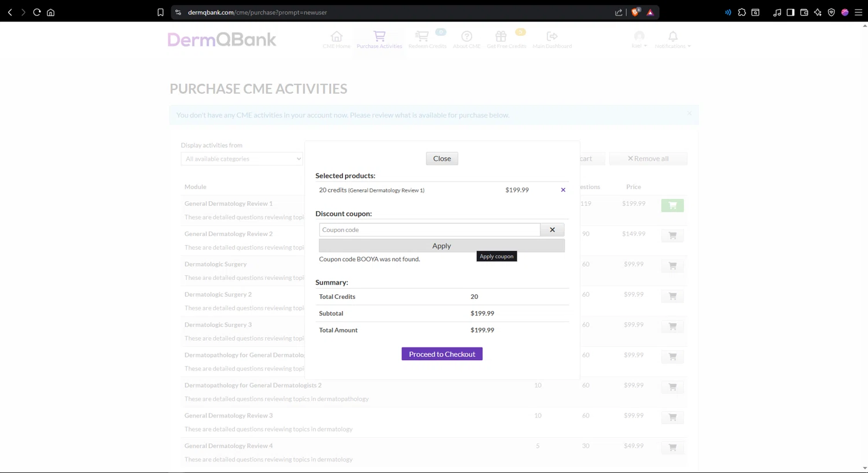Reload the page with the refresh icon

37,12
